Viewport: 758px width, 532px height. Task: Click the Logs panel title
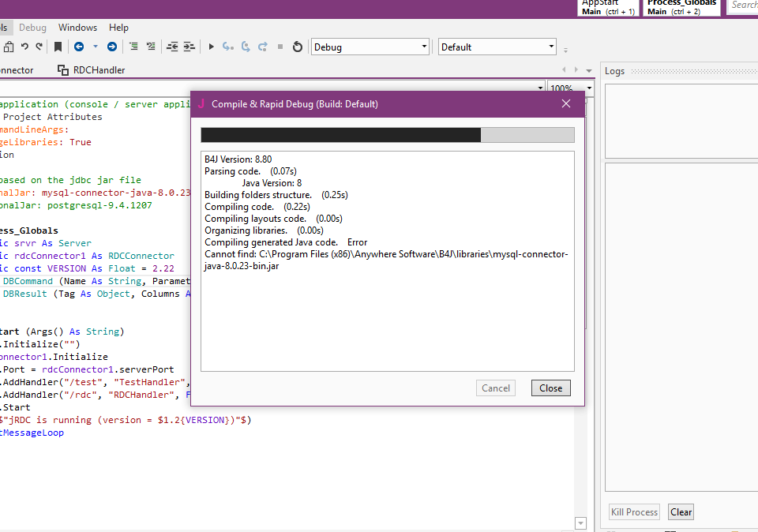coord(614,71)
